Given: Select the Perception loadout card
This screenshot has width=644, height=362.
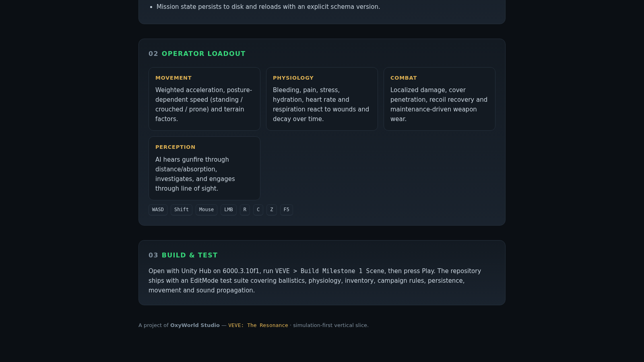Looking at the screenshot, I should [x=204, y=168].
